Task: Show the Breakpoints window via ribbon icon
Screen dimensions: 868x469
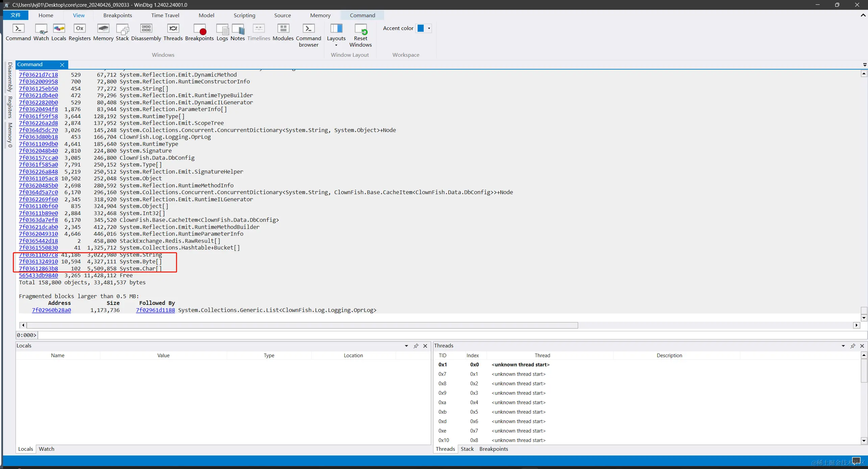Action: [199, 29]
